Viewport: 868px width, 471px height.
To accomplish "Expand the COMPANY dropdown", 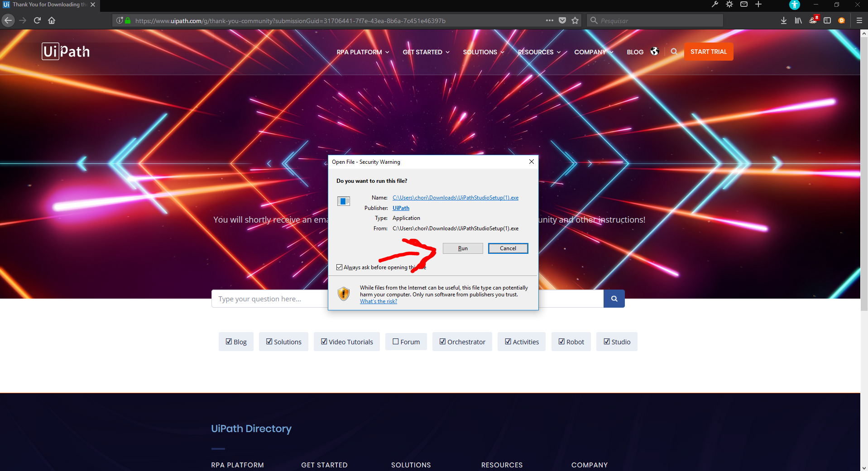I will click(594, 52).
